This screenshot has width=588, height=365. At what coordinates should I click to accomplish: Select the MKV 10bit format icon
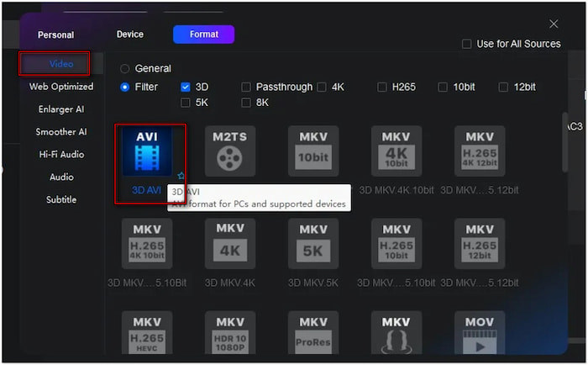[313, 151]
